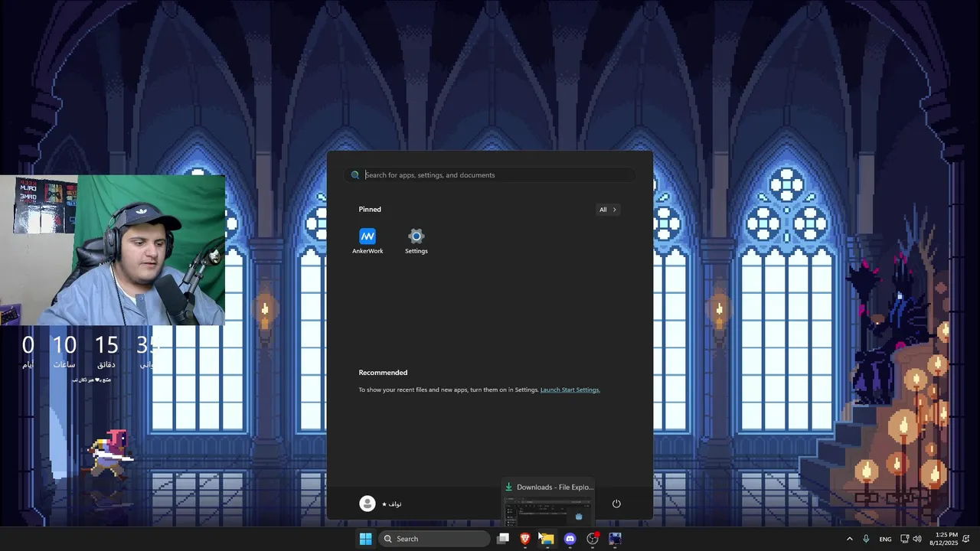Switch the ENG input language indicator
980x551 pixels.
885,539
